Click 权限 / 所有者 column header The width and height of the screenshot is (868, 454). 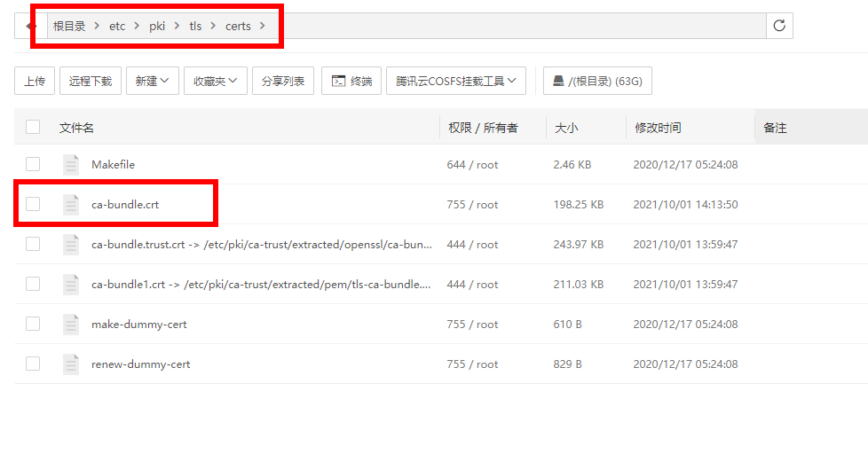pyautogui.click(x=484, y=128)
